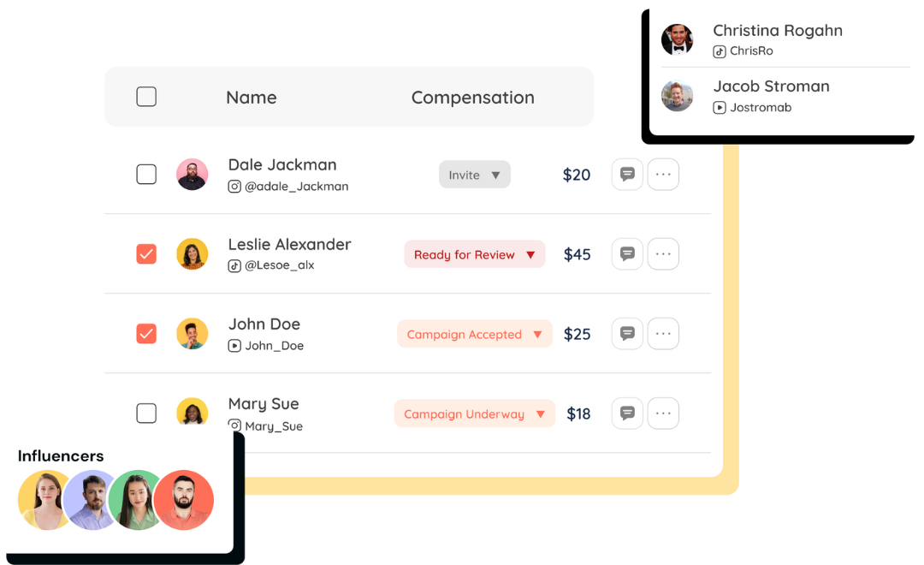Click the comment icon for John Doe
The height and width of the screenshot is (565, 924).
pyautogui.click(x=627, y=334)
